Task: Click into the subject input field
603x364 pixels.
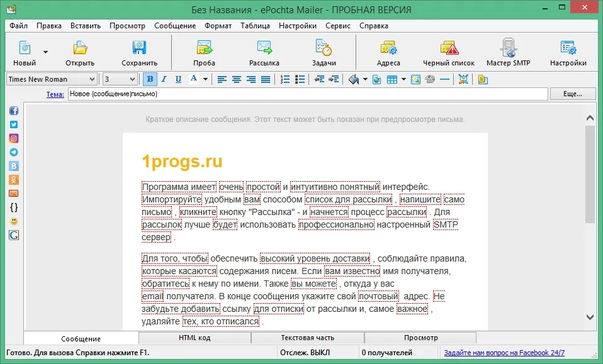Action: (308, 94)
